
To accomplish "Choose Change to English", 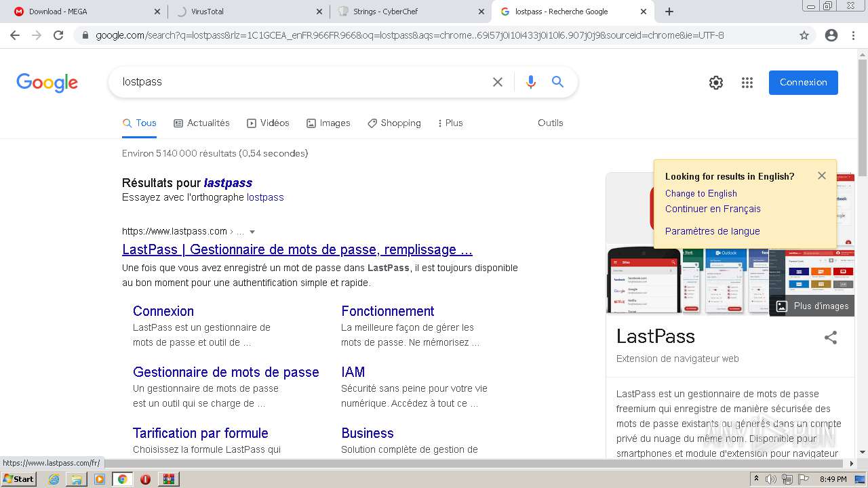I will tap(701, 193).
